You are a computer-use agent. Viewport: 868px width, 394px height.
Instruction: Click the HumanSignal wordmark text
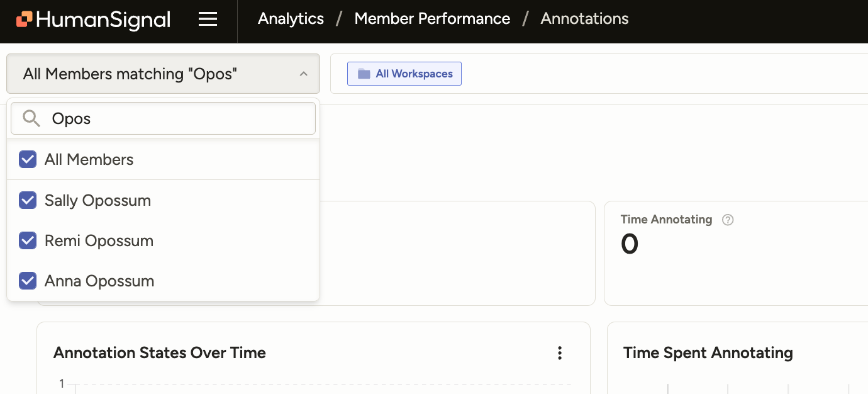[103, 20]
